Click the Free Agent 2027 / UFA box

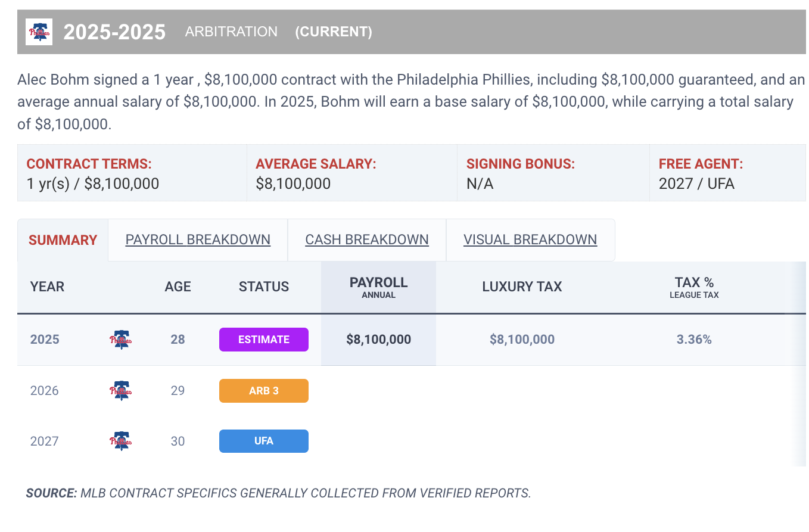point(727,174)
